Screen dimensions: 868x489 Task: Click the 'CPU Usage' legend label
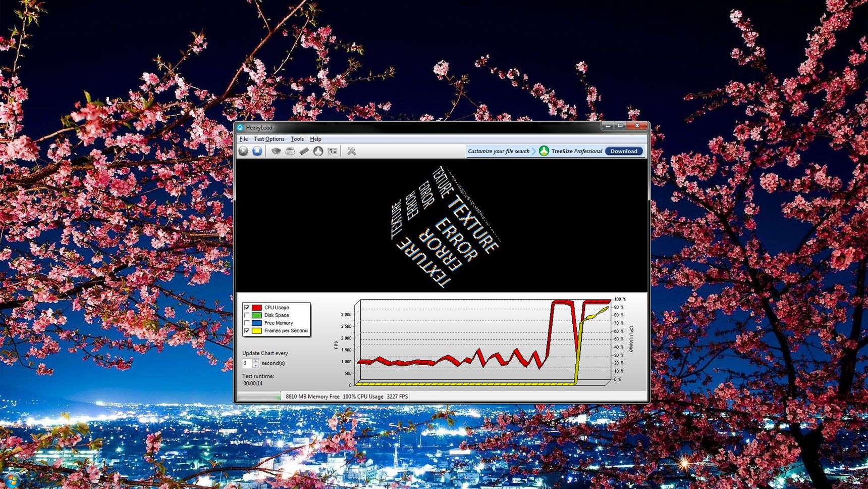tap(277, 308)
